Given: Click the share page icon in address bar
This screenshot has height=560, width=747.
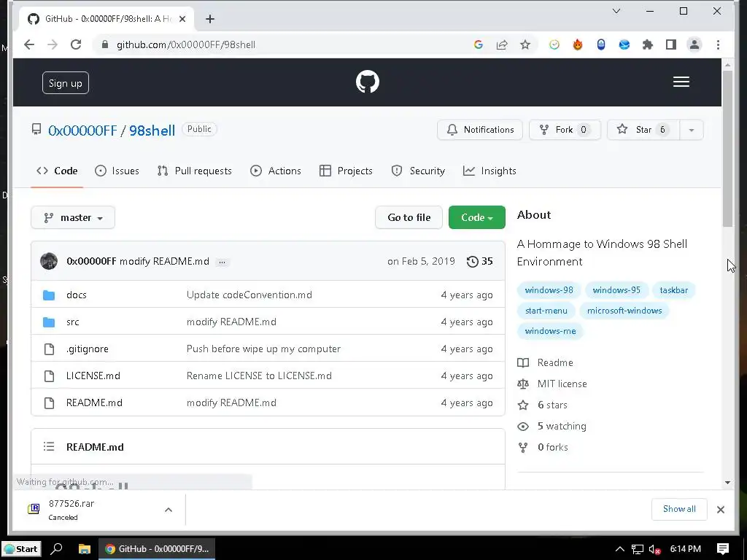Looking at the screenshot, I should coord(502,44).
